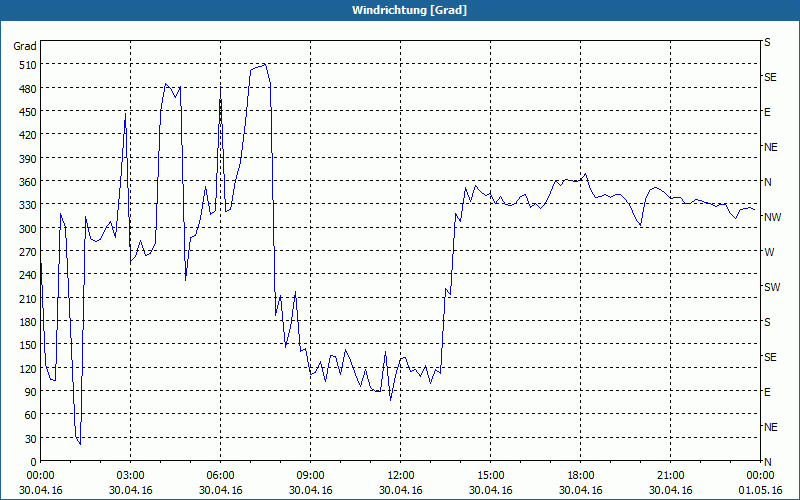
Task: Click the 510 y-axis value
Action: [28, 65]
